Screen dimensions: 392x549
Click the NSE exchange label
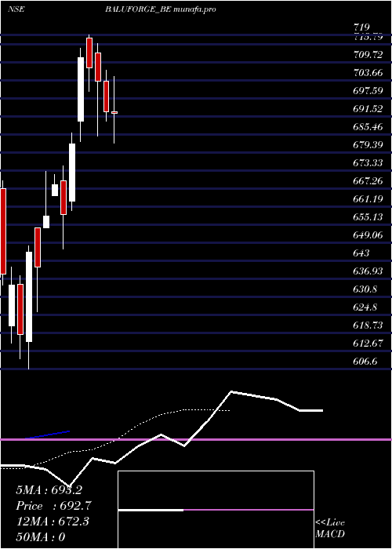pos(16,9)
